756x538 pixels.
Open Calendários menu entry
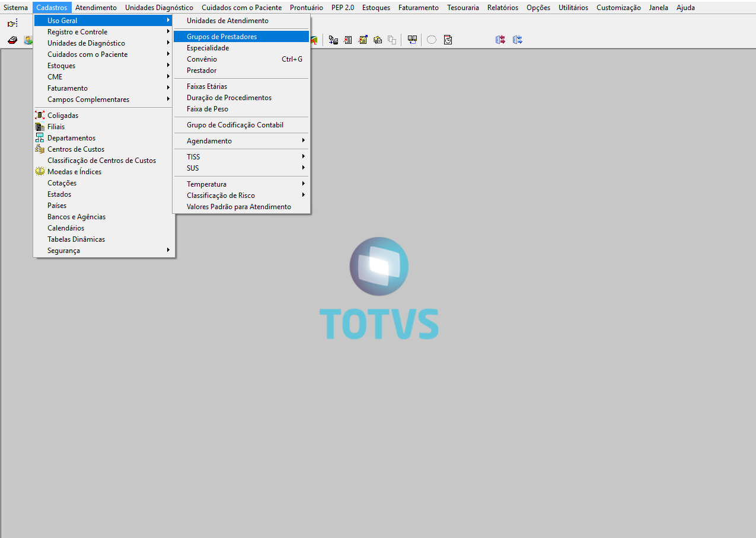click(x=104, y=228)
